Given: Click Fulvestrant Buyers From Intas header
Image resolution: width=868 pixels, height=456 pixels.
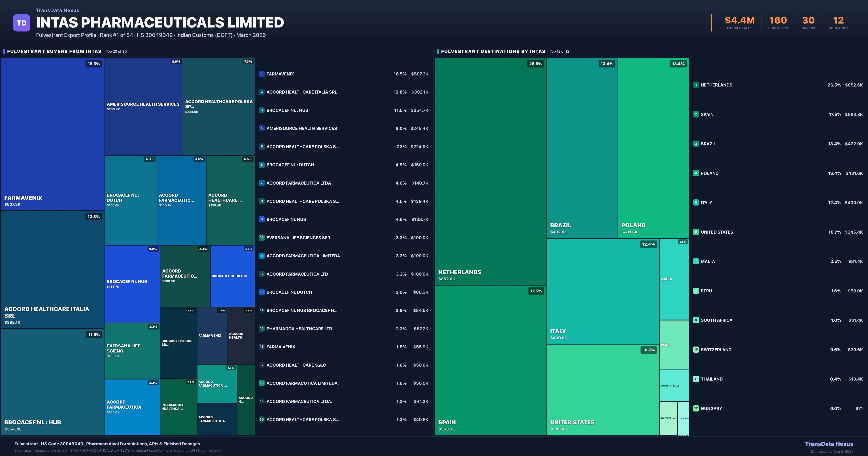Looking at the screenshot, I should click(54, 51).
